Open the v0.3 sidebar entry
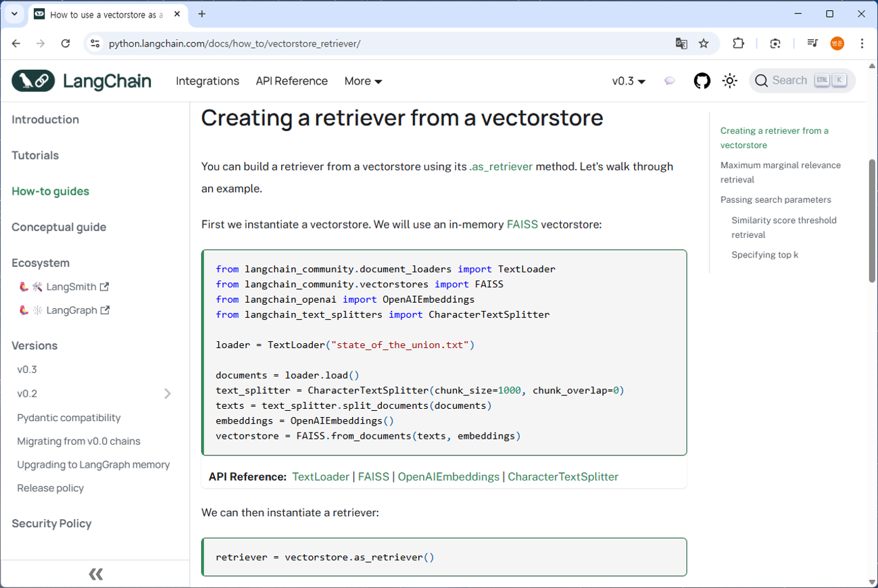 point(27,370)
